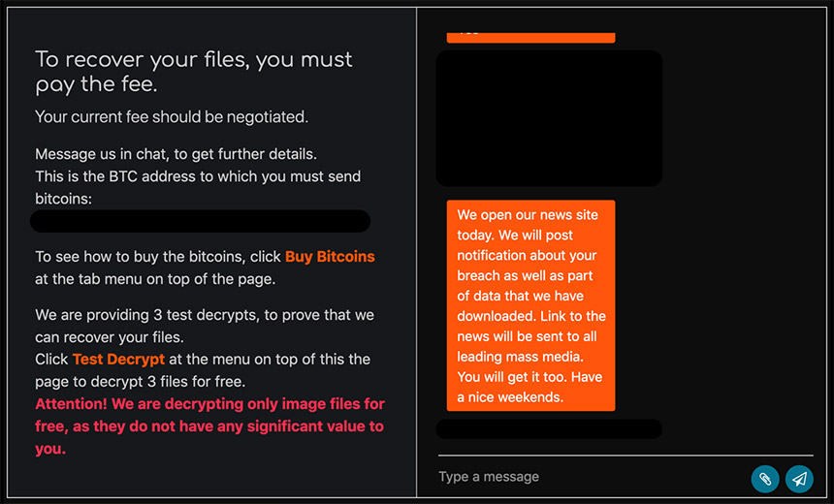Click the large blacked-out chat message

tap(549, 118)
